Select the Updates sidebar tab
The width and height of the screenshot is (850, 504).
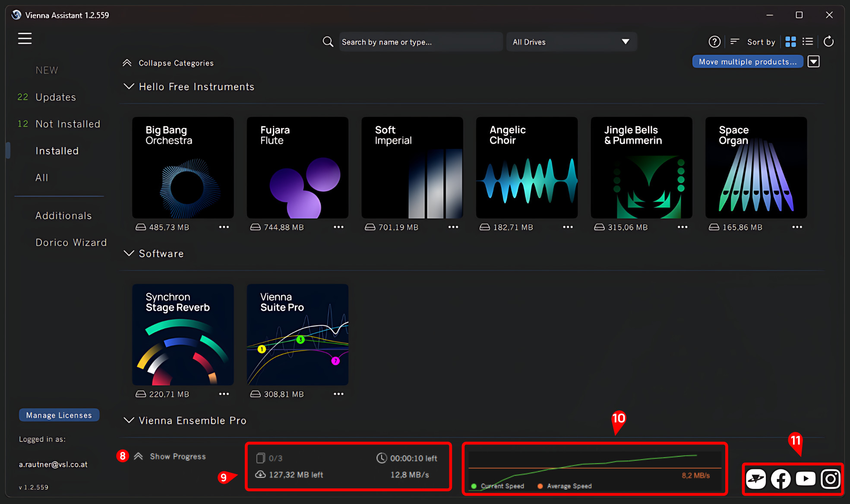tap(56, 97)
